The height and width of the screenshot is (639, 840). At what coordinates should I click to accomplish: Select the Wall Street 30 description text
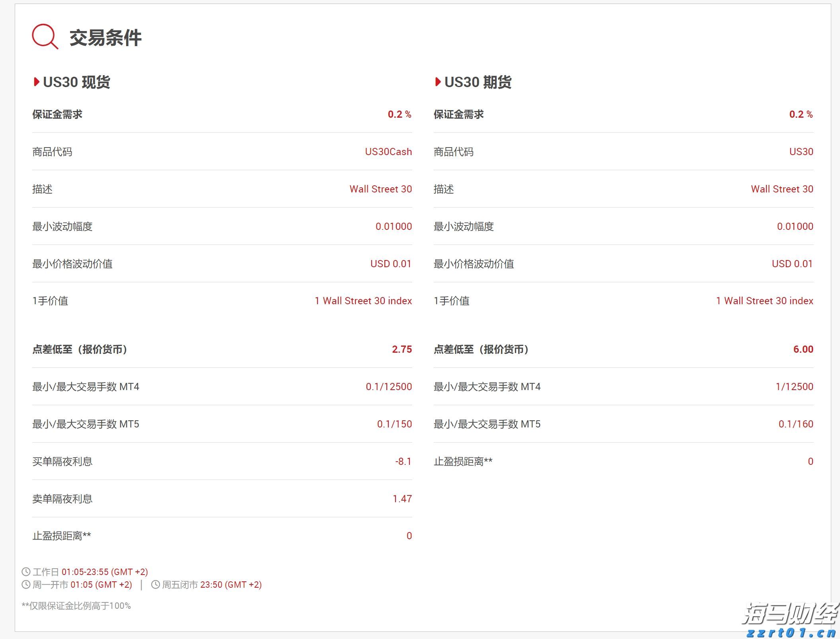[x=380, y=189]
